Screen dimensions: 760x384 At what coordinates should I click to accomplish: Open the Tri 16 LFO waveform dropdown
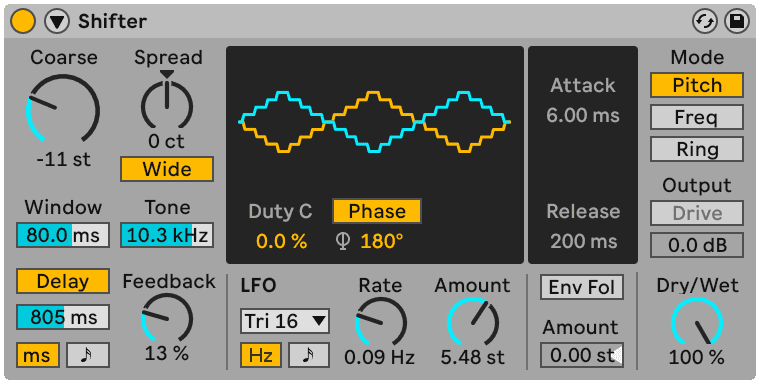(285, 321)
